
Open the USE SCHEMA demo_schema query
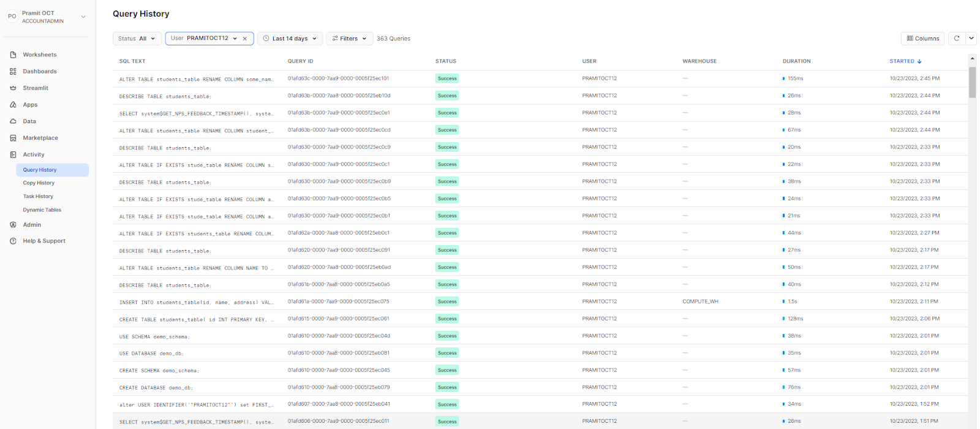point(540,336)
